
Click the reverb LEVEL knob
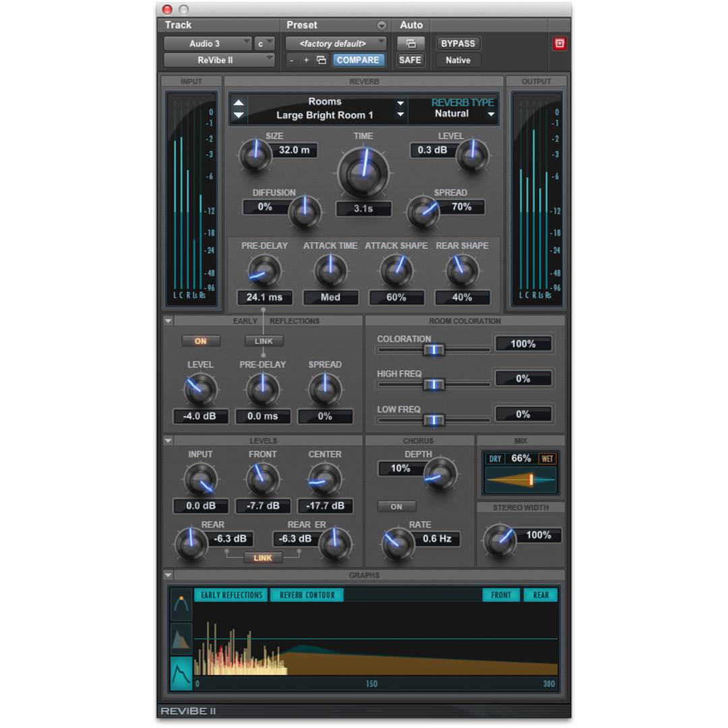point(472,156)
